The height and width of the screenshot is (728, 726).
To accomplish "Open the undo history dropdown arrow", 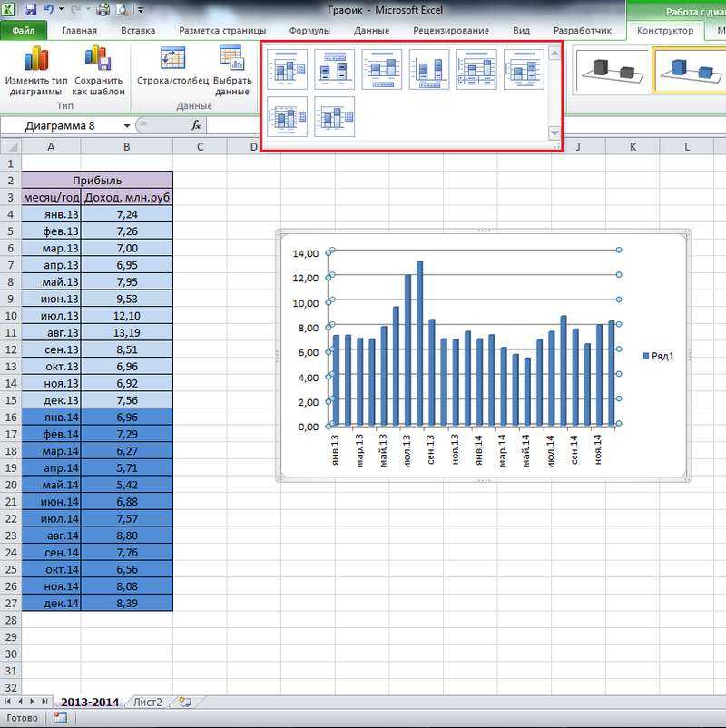I will pos(61,9).
